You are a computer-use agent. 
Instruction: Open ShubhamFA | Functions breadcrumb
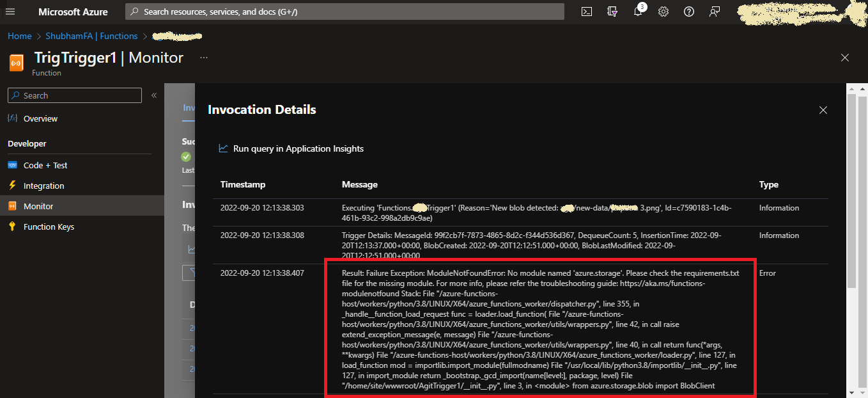91,36
